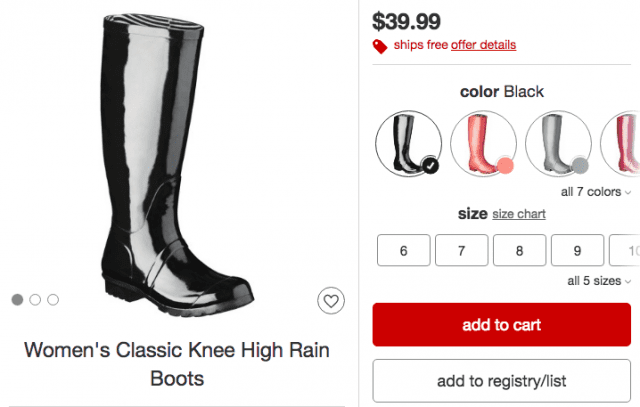Switch to the second product image dot

[x=35, y=300]
